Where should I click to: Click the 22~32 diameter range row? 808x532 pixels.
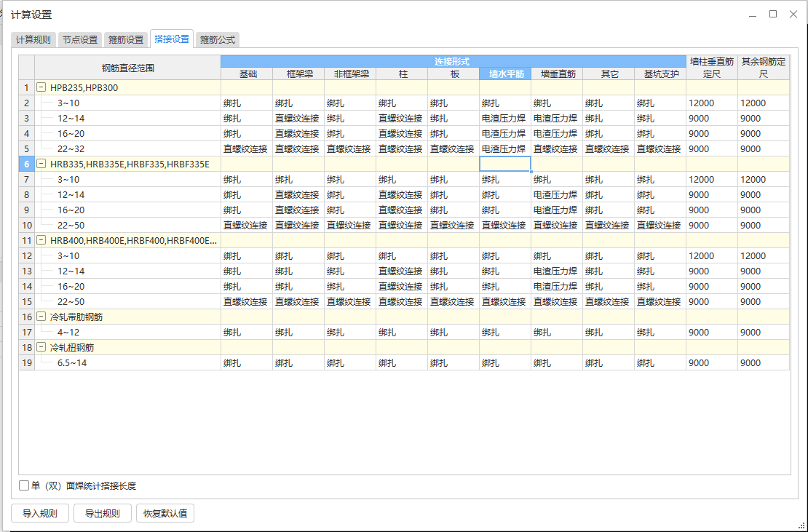pyautogui.click(x=71, y=149)
